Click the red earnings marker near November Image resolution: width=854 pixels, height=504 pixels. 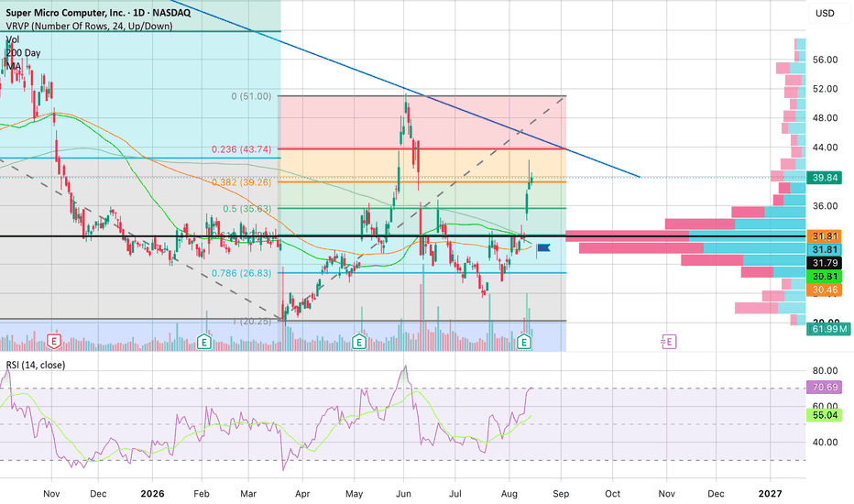pyautogui.click(x=53, y=342)
